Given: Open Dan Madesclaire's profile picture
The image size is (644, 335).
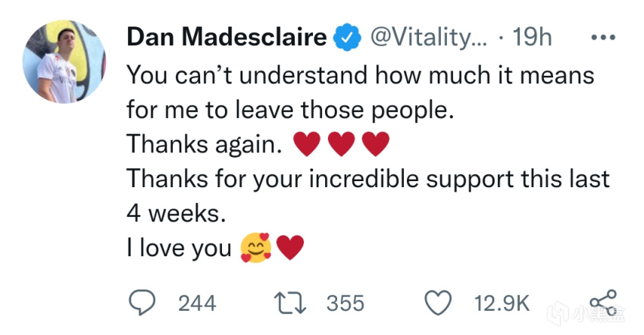Looking at the screenshot, I should click(64, 62).
